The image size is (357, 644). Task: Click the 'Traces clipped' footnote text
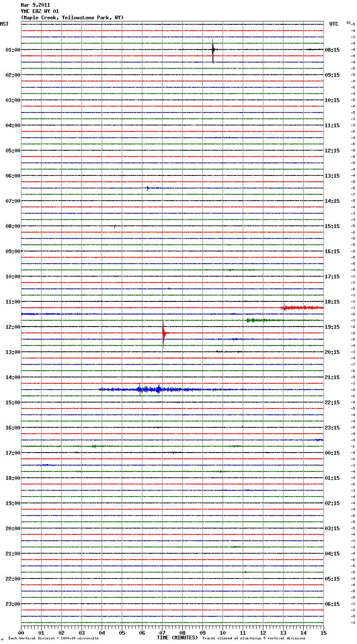254,639
